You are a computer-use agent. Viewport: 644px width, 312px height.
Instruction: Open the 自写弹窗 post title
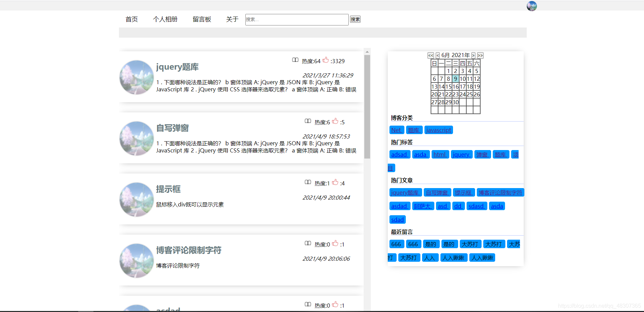pos(172,128)
